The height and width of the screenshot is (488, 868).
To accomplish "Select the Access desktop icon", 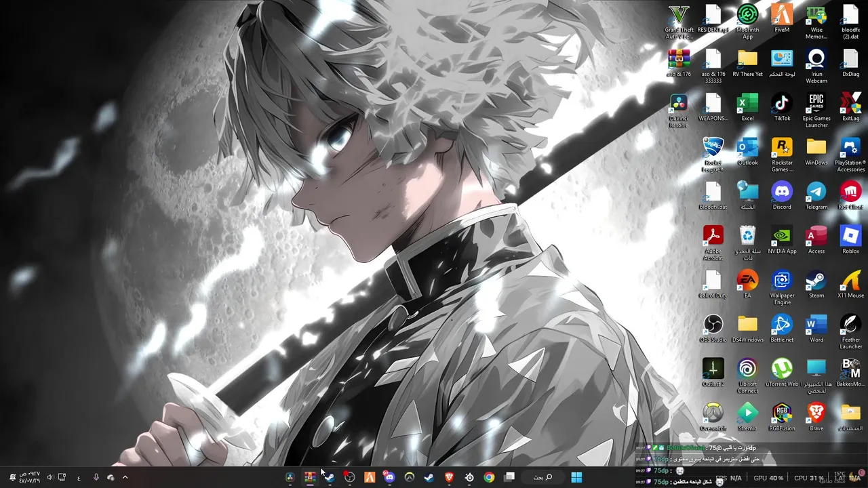I will [816, 241].
